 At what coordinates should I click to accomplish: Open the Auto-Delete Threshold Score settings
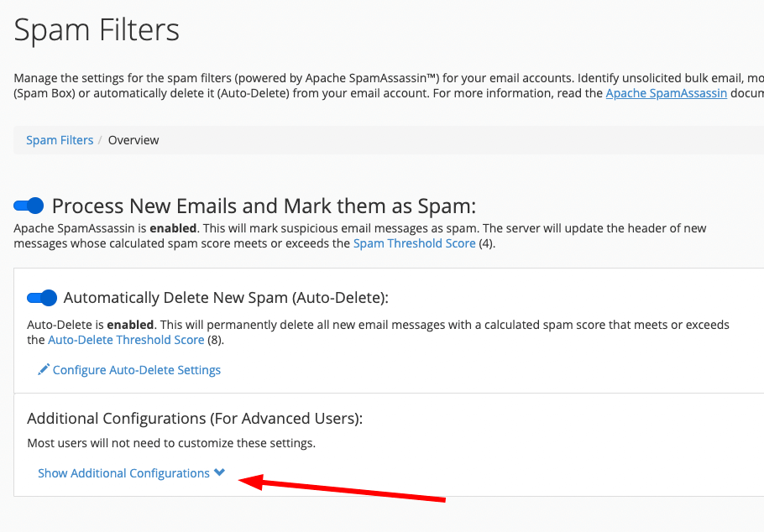126,339
